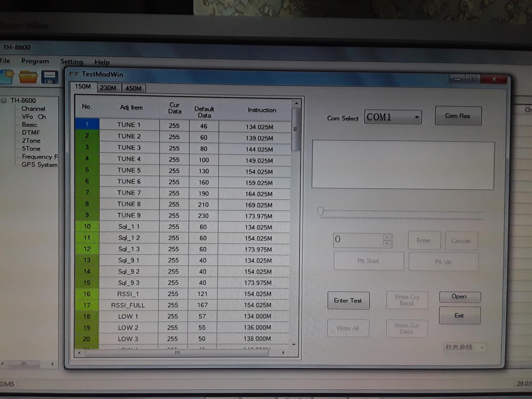Click the Open button
This screenshot has height=399, width=532.
(x=459, y=297)
